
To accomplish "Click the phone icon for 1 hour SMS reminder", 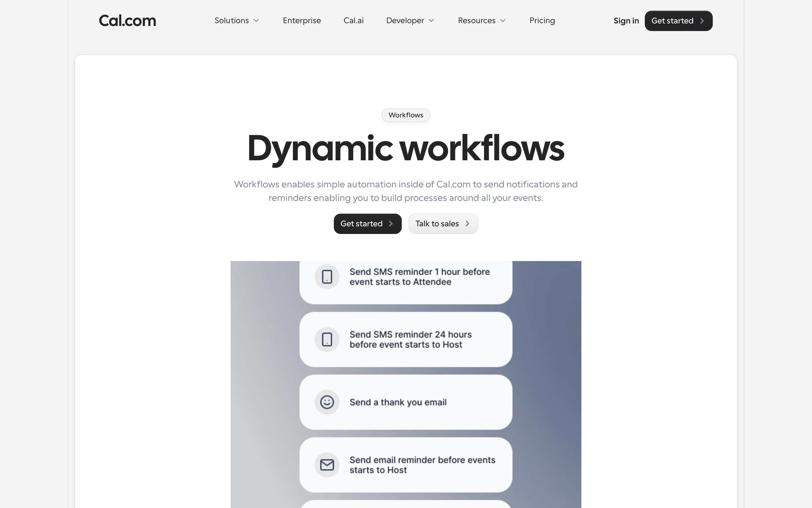I will pos(327,277).
